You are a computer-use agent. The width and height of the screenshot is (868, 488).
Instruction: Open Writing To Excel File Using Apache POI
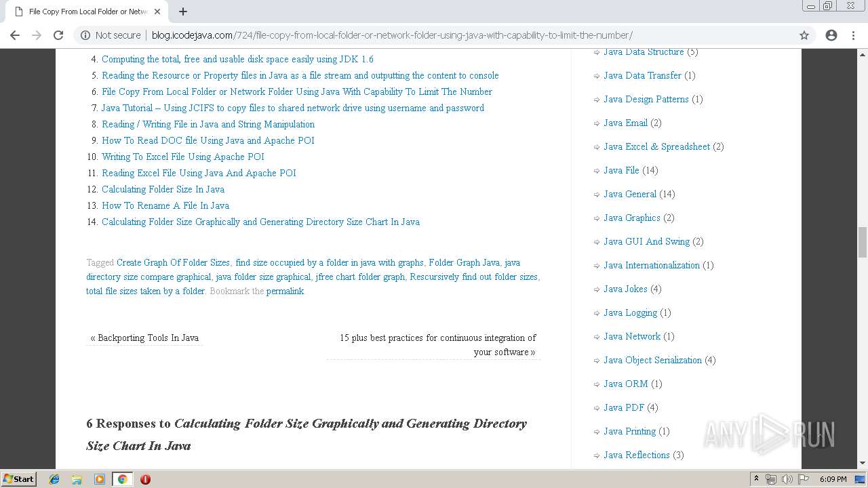click(x=183, y=157)
